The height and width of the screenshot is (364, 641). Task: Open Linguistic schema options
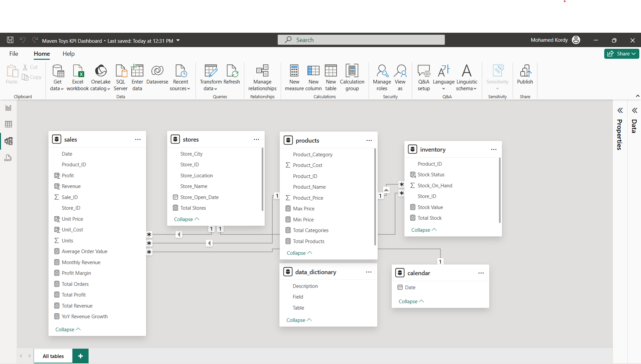click(467, 77)
